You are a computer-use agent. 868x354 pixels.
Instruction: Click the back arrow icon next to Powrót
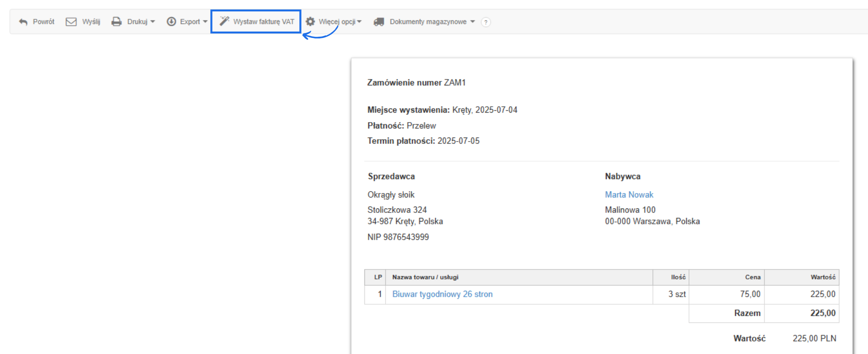(23, 22)
